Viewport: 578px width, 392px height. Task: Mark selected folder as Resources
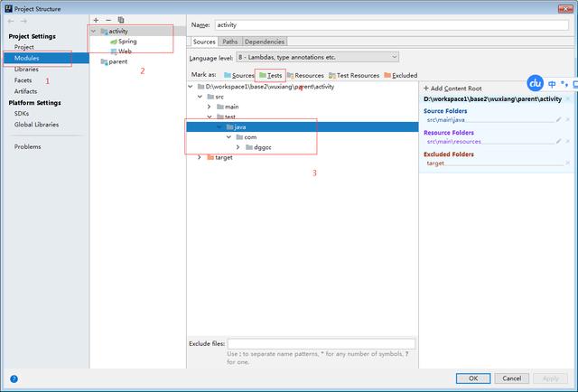click(305, 75)
